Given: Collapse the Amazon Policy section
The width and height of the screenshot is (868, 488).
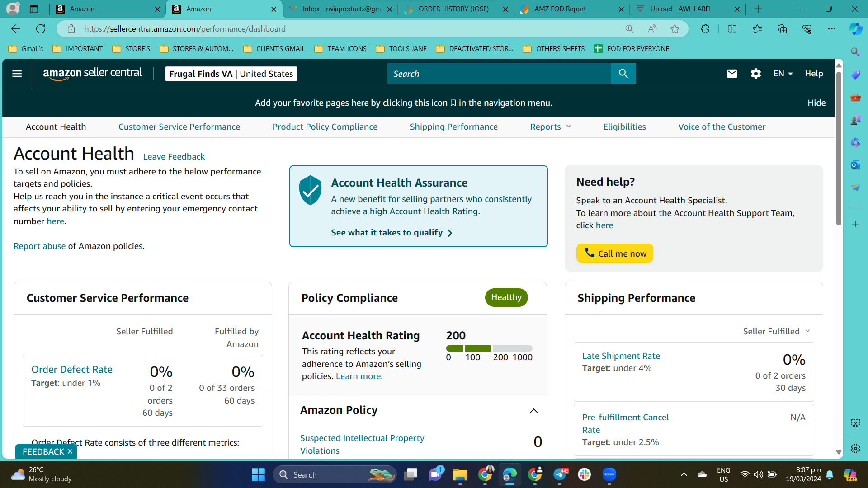Looking at the screenshot, I should coord(534,411).
